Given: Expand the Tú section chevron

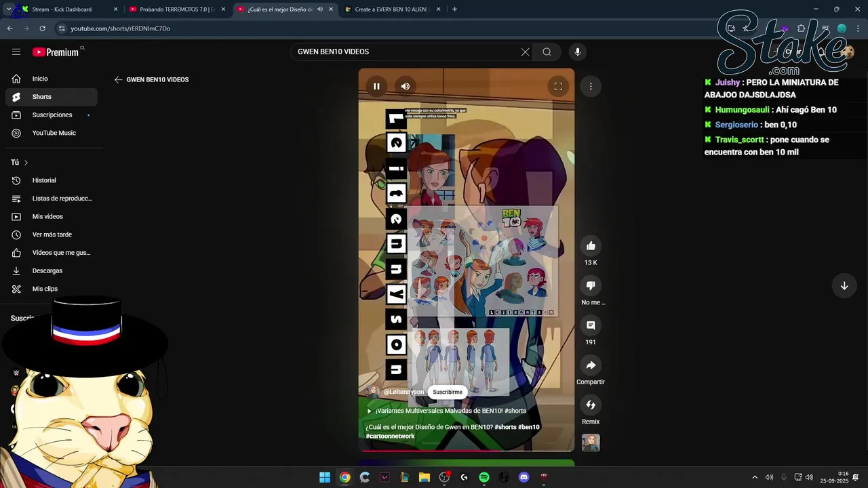Looking at the screenshot, I should [x=26, y=163].
